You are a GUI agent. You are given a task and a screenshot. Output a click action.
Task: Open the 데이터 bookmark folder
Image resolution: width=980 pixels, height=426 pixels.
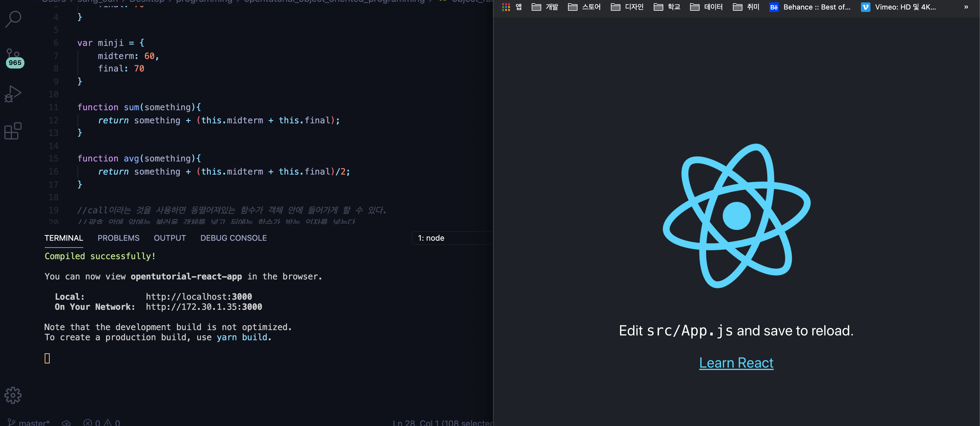706,7
